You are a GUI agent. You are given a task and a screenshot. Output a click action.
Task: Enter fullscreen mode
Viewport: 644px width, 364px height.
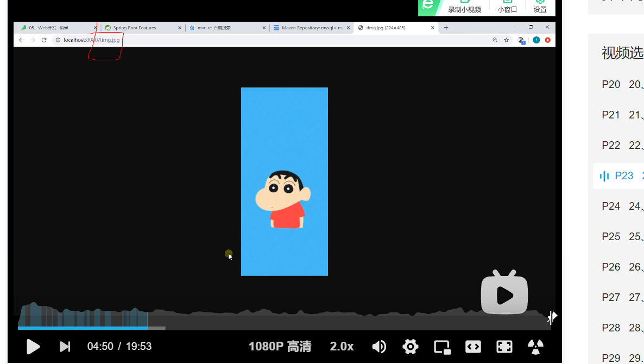pos(504,347)
